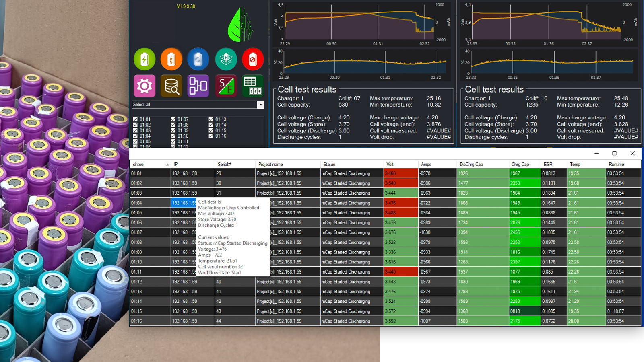The height and width of the screenshot is (362, 644).
Task: Click the 0018 charge capacity cell
Action: [525, 311]
